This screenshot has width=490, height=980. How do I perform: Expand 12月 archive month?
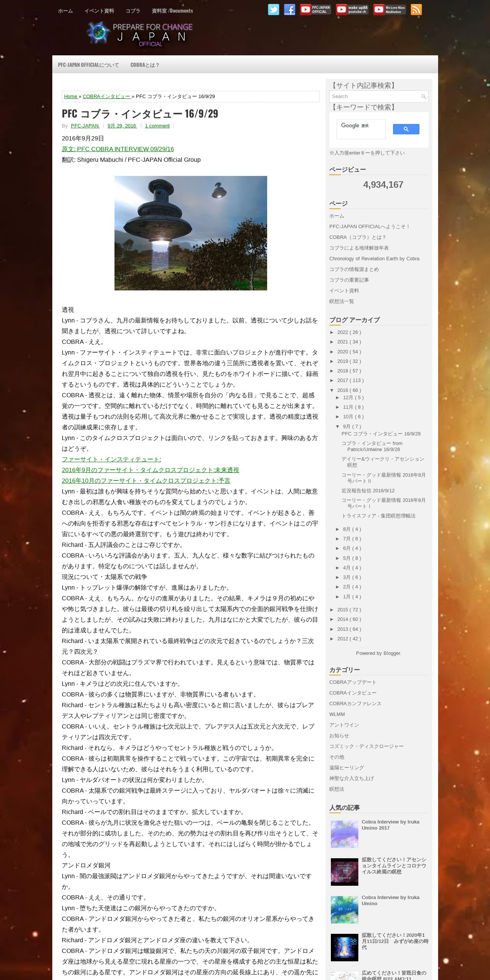click(338, 398)
